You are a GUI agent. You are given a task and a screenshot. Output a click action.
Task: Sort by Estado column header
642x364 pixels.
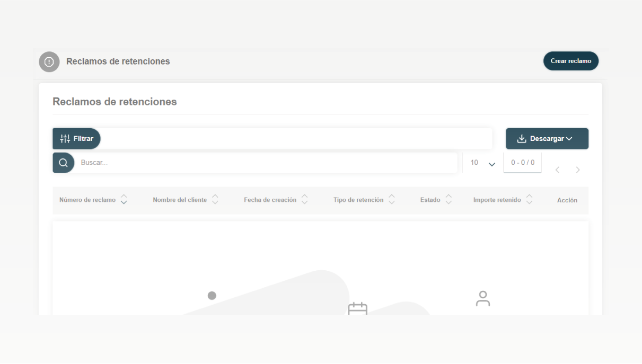pos(448,200)
